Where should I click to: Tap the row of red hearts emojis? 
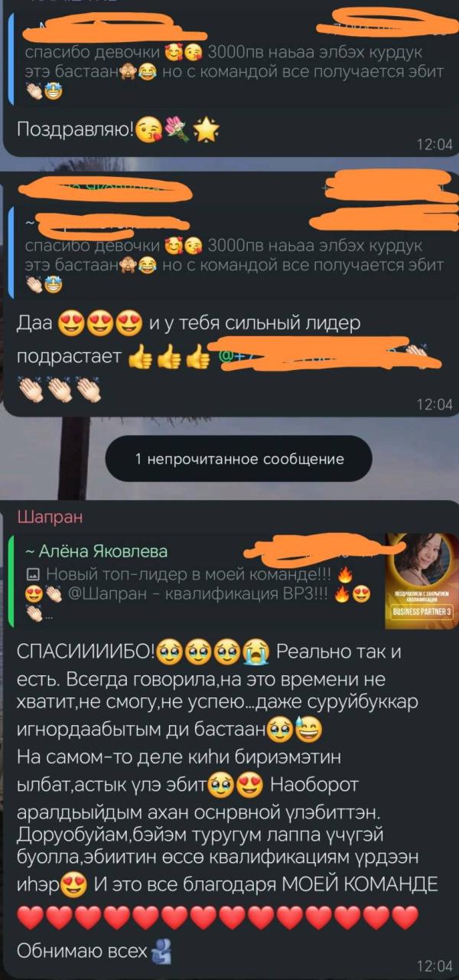pos(218,915)
